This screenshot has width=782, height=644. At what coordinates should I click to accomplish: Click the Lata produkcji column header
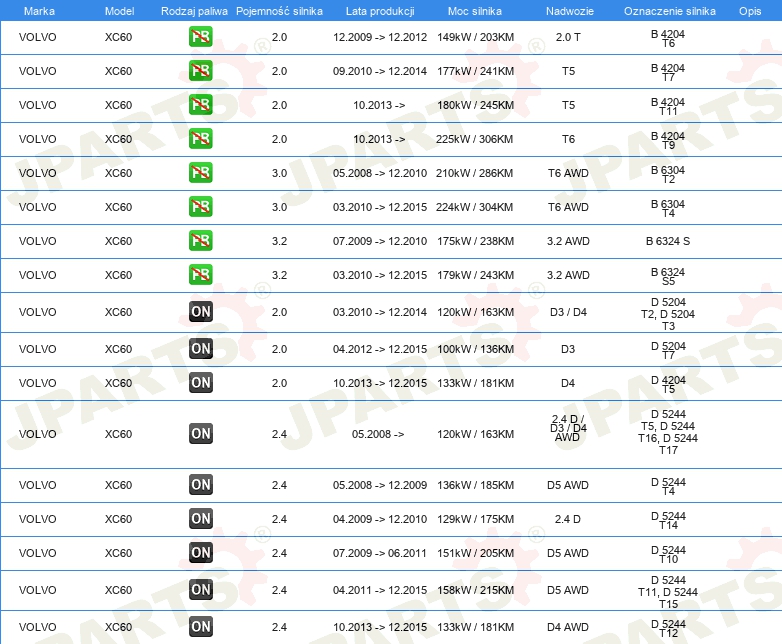point(380,11)
